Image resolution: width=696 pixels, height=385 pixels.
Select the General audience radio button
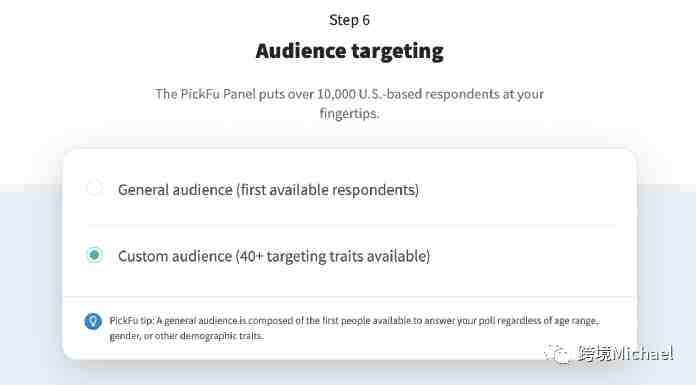coord(94,188)
